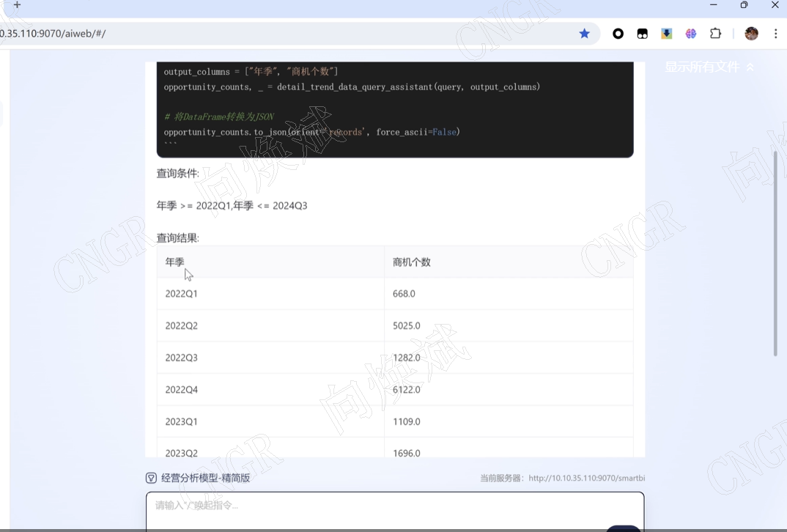The height and width of the screenshot is (532, 787).
Task: Open the Tampermonkey-style extension icon
Action: [642, 34]
